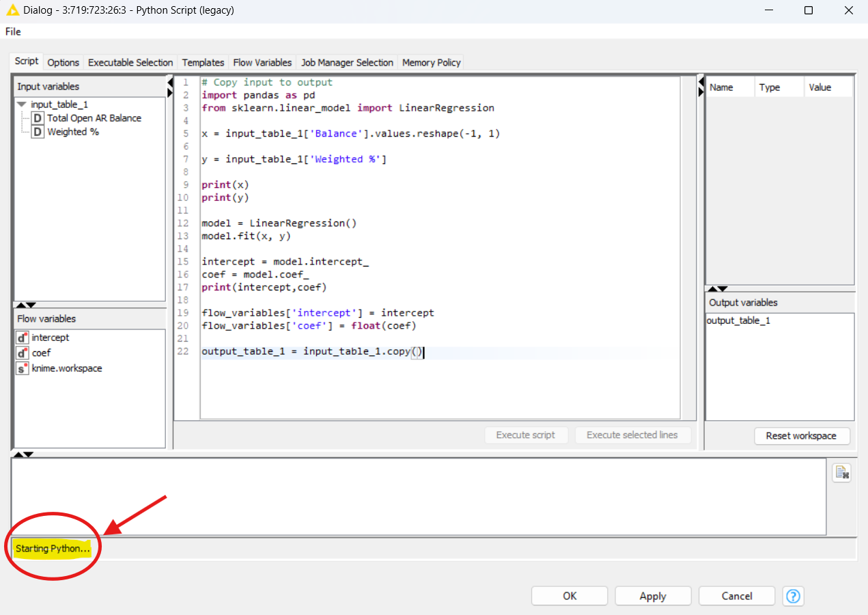
Task: Click the Type column header
Action: tap(779, 87)
